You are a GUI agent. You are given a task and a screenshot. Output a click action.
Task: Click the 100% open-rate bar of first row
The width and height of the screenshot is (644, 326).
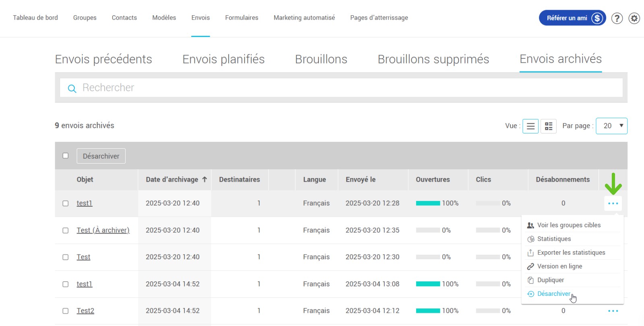pos(428,203)
